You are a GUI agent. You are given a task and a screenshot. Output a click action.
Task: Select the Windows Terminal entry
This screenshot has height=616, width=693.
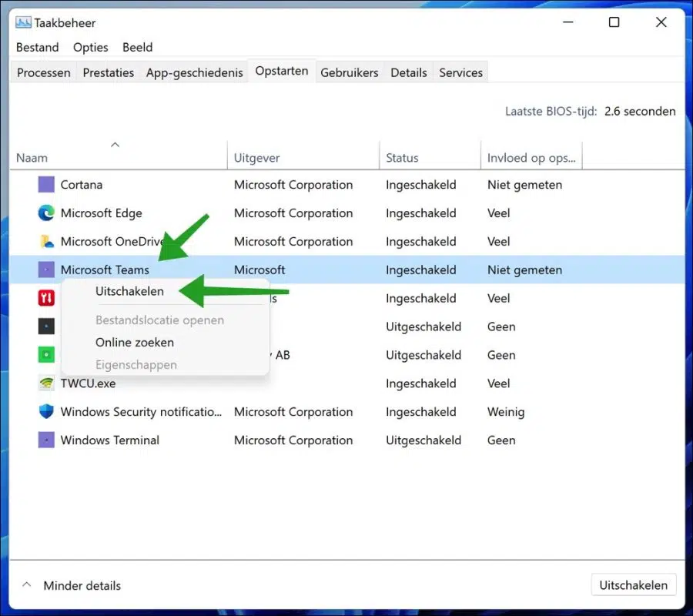(109, 440)
